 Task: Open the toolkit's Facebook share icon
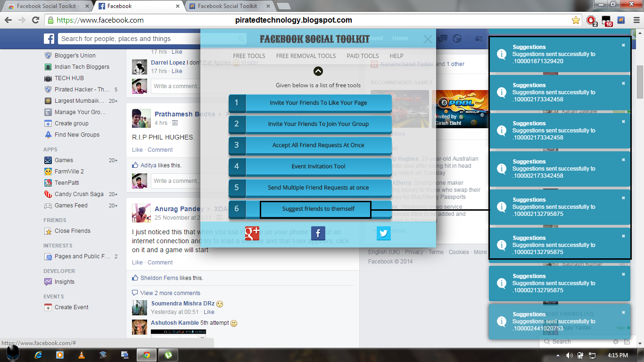point(318,233)
